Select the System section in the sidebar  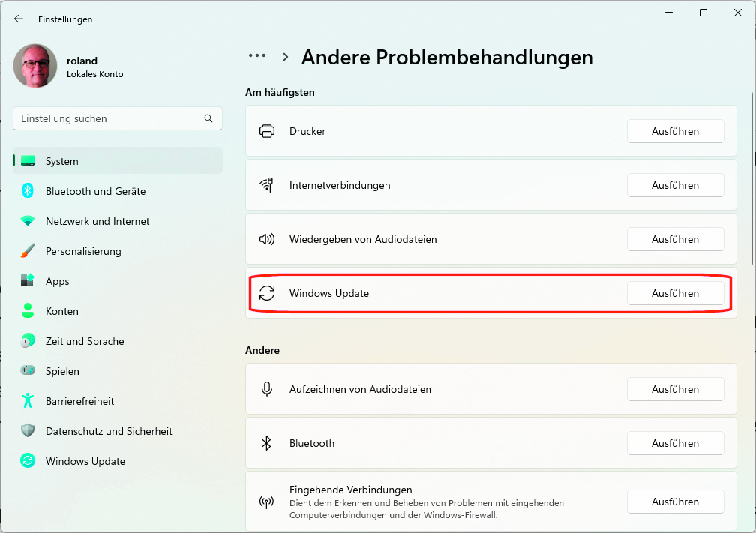pyautogui.click(x=61, y=161)
